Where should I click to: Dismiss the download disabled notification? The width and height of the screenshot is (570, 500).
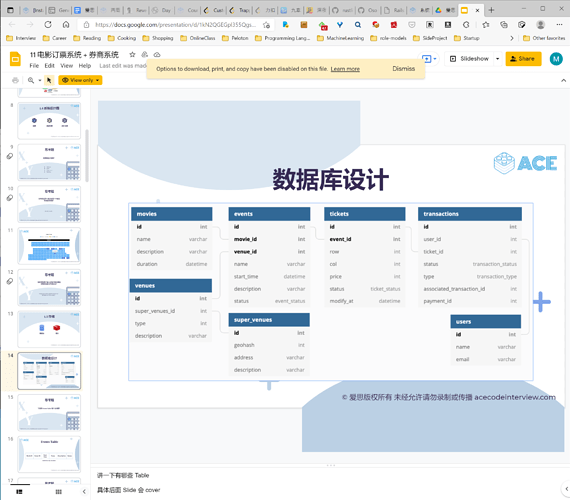403,69
